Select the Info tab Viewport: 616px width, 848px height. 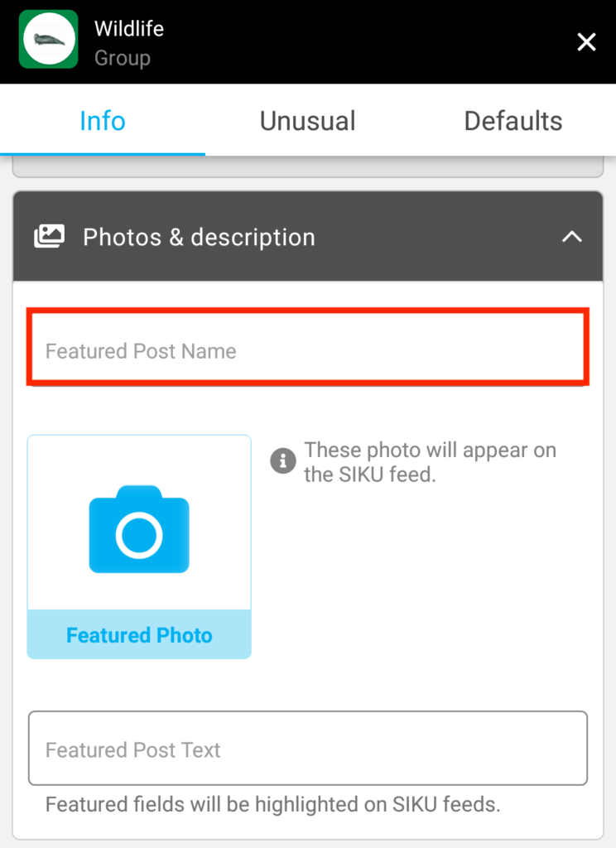click(x=102, y=121)
